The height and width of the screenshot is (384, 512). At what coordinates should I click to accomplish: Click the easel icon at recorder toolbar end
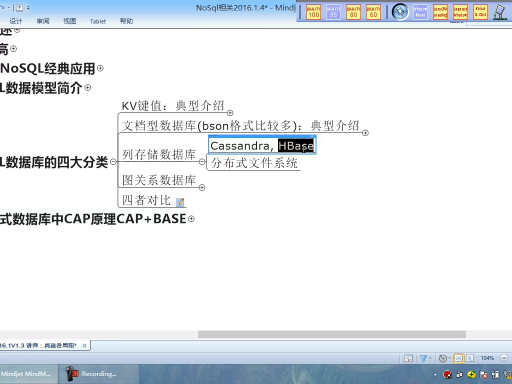pos(500,12)
